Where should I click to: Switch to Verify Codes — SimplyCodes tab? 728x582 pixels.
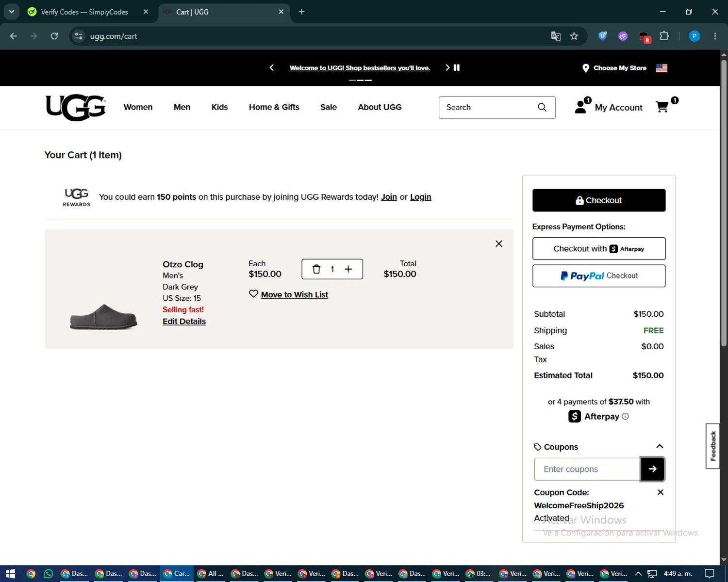point(84,12)
